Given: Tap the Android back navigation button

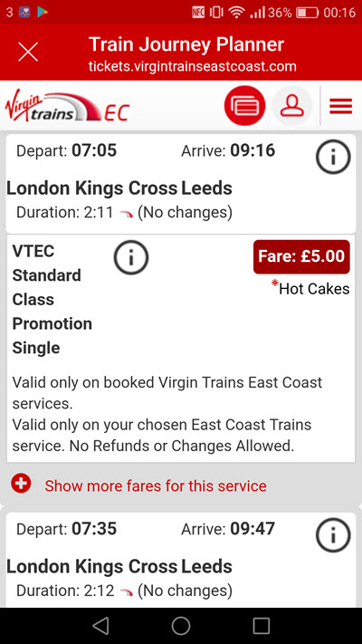Looking at the screenshot, I should 100,626.
